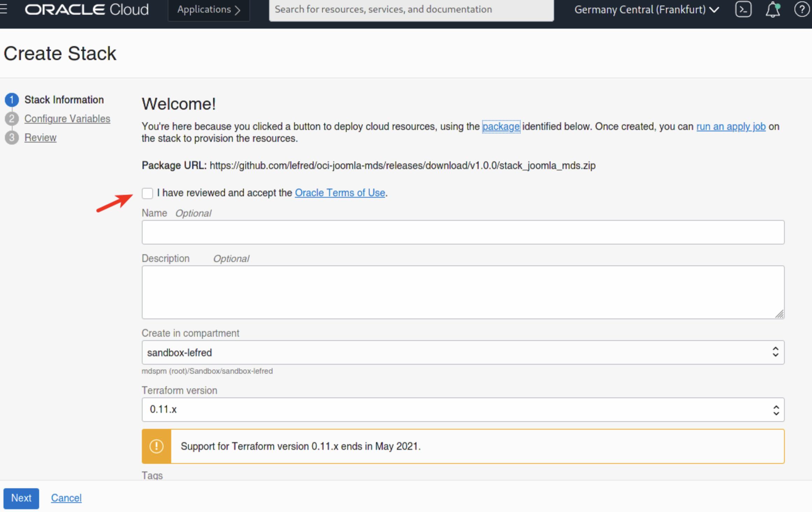
Task: Click into the stack Name field
Action: point(463,232)
